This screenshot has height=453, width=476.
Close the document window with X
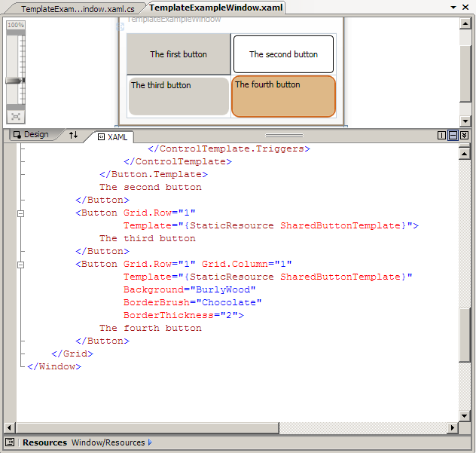click(465, 8)
